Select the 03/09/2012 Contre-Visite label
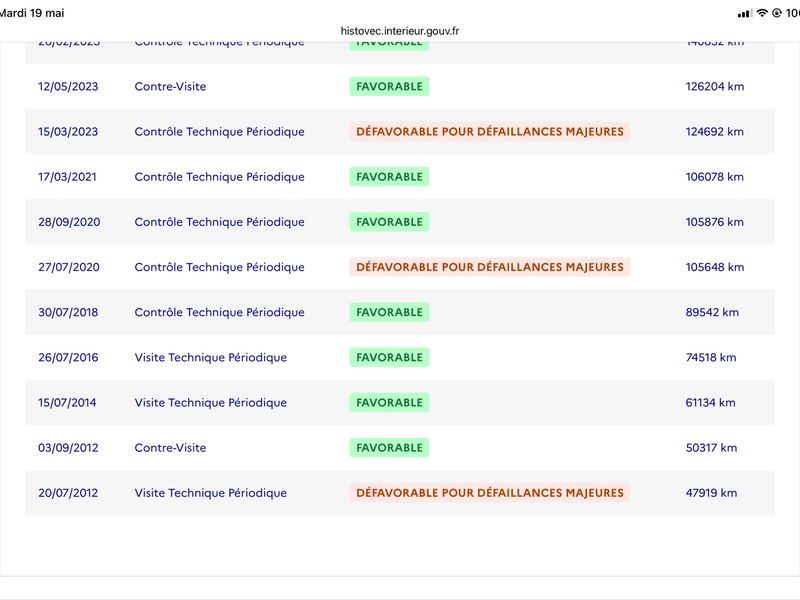Viewport: 800px width, 600px height. pyautogui.click(x=170, y=448)
